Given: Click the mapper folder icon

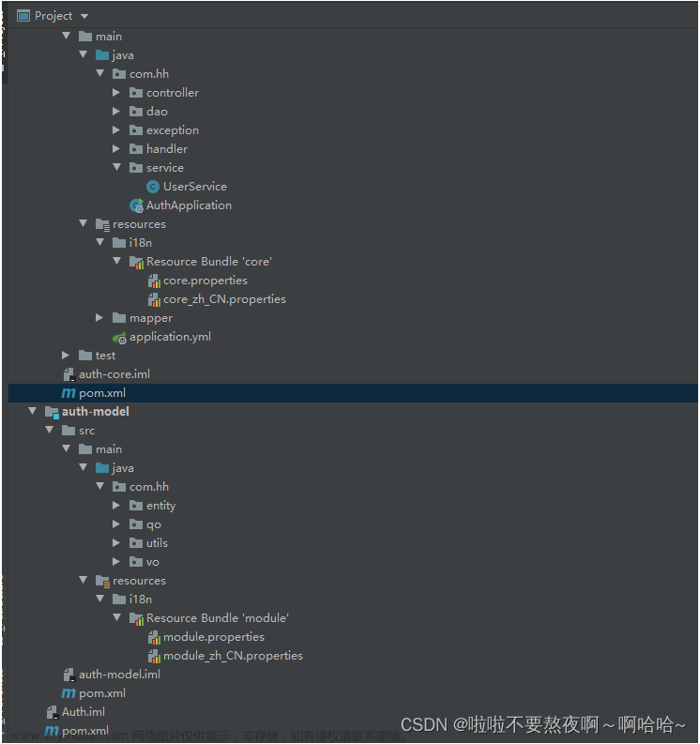Looking at the screenshot, I should tap(118, 317).
